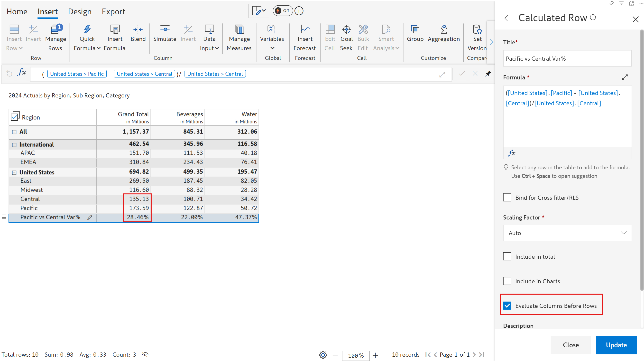Open the Export tab
The image size is (644, 361).
click(113, 11)
